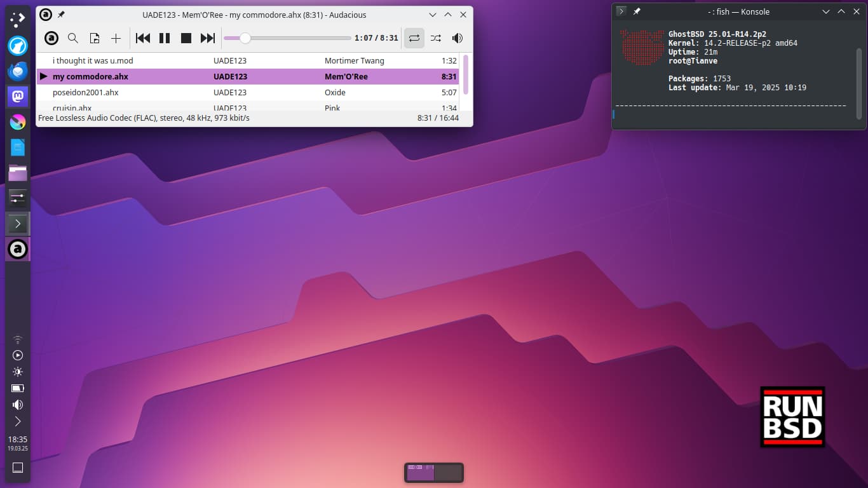Viewport: 868px width, 488px height.
Task: Click the 5:07 duration cell
Action: point(449,92)
